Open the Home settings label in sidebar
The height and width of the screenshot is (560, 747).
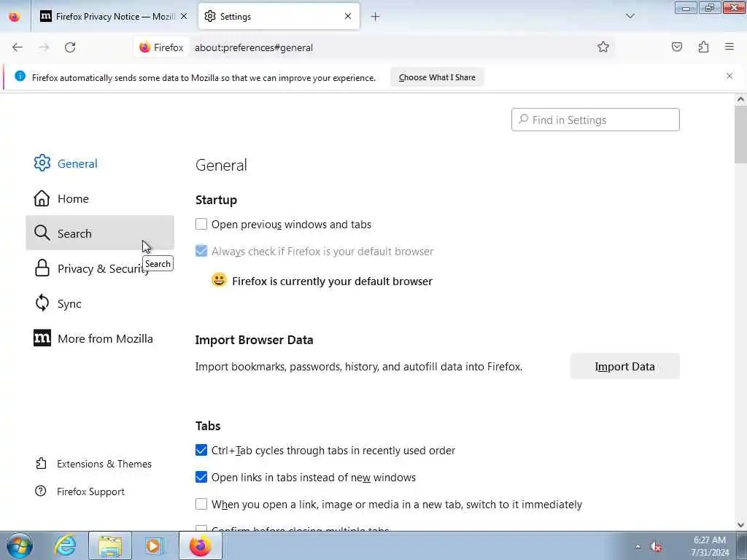tap(73, 198)
